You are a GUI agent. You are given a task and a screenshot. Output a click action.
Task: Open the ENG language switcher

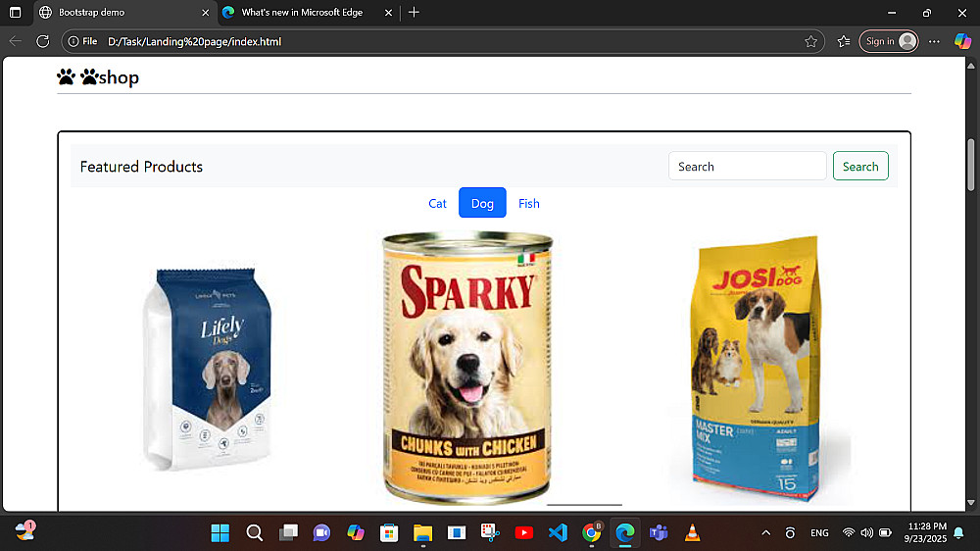pos(819,533)
